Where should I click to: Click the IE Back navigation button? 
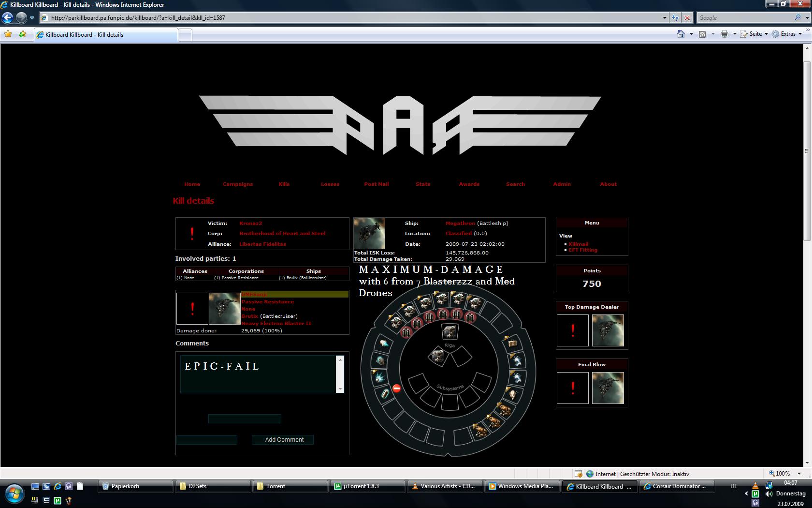click(7, 18)
